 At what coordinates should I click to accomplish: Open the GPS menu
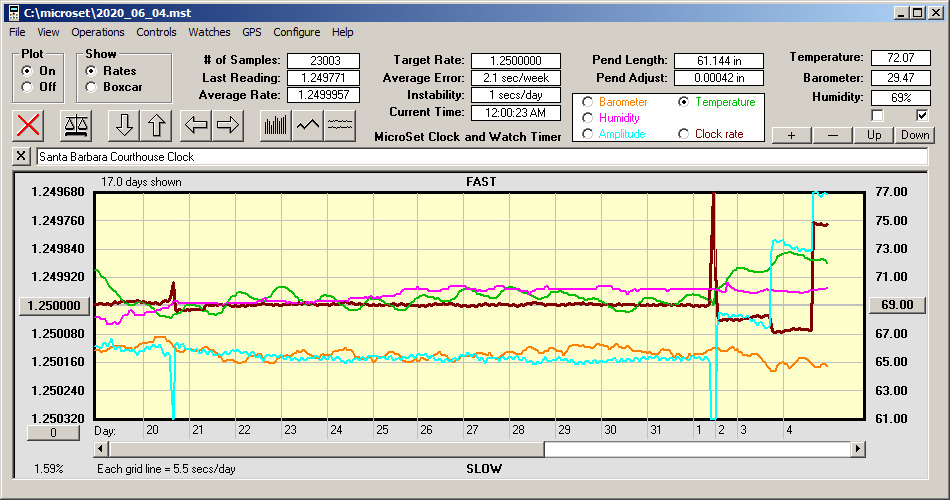click(251, 32)
